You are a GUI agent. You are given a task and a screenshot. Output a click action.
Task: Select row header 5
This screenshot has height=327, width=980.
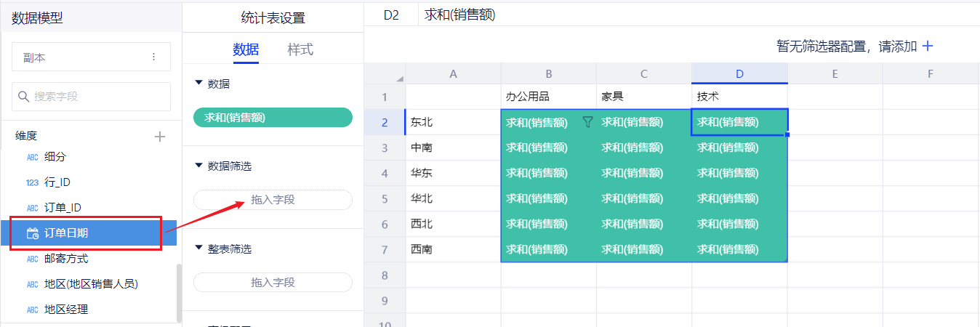pos(385,198)
